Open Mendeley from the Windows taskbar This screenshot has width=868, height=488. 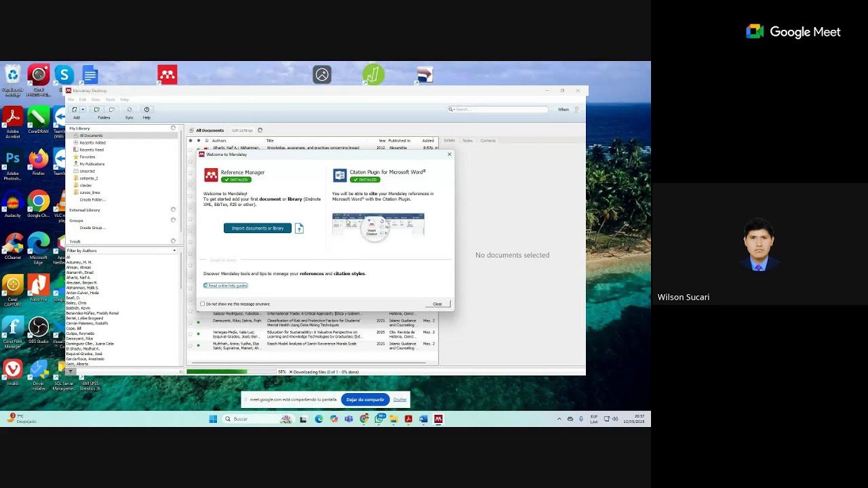(x=438, y=419)
